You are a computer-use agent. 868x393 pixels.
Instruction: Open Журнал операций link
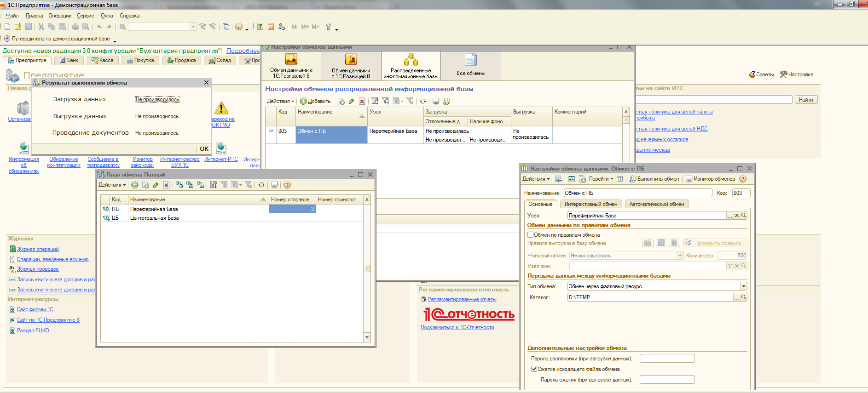click(38, 249)
